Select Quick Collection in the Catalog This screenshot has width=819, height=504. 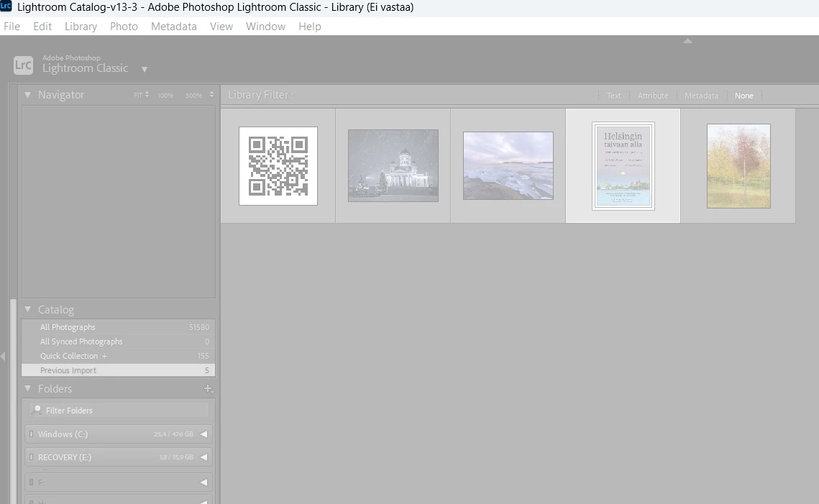pyautogui.click(x=118, y=356)
